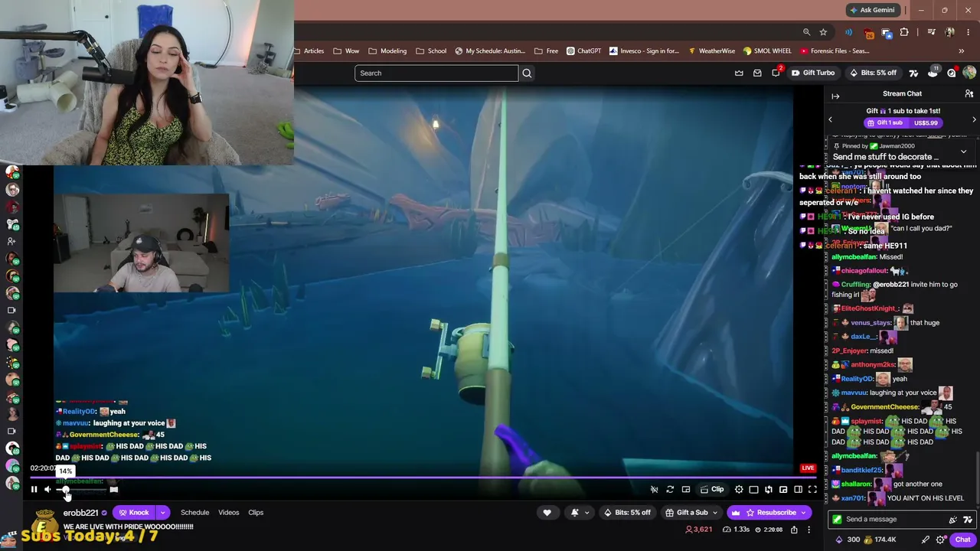980x551 pixels.
Task: Open the player settings gear
Action: 739,489
